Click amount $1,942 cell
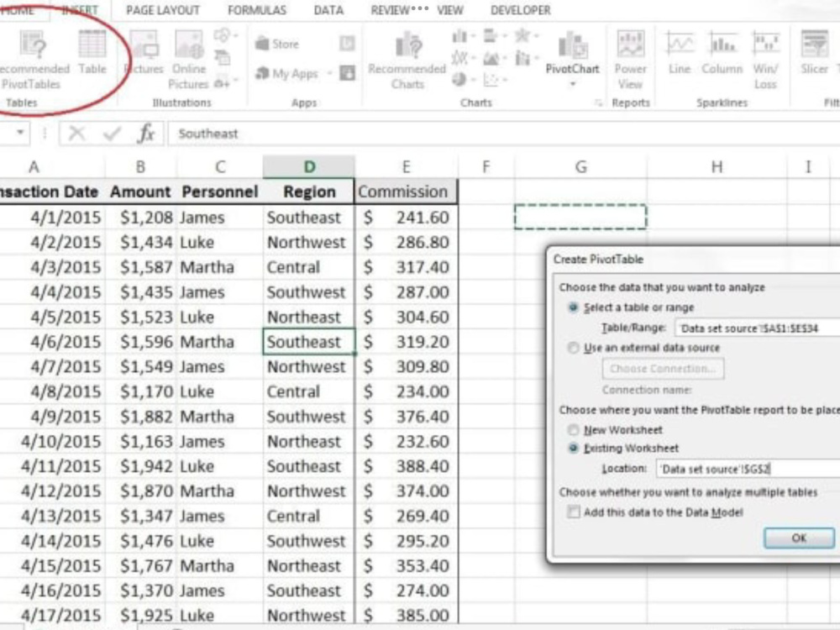Image resolution: width=840 pixels, height=630 pixels. pos(141,466)
